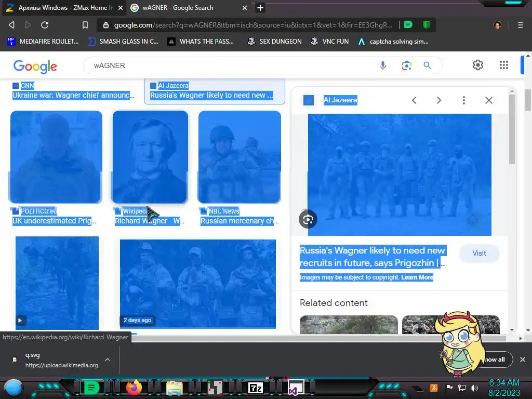Open the green reader extension icon in address bar
Image resolution: width=532 pixels, height=399 pixels.
click(408, 25)
